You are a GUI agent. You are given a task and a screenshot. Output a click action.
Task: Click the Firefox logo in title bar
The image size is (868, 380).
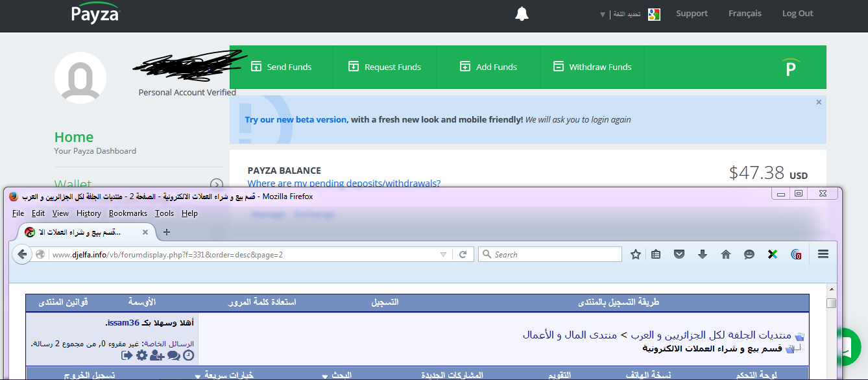pos(14,196)
